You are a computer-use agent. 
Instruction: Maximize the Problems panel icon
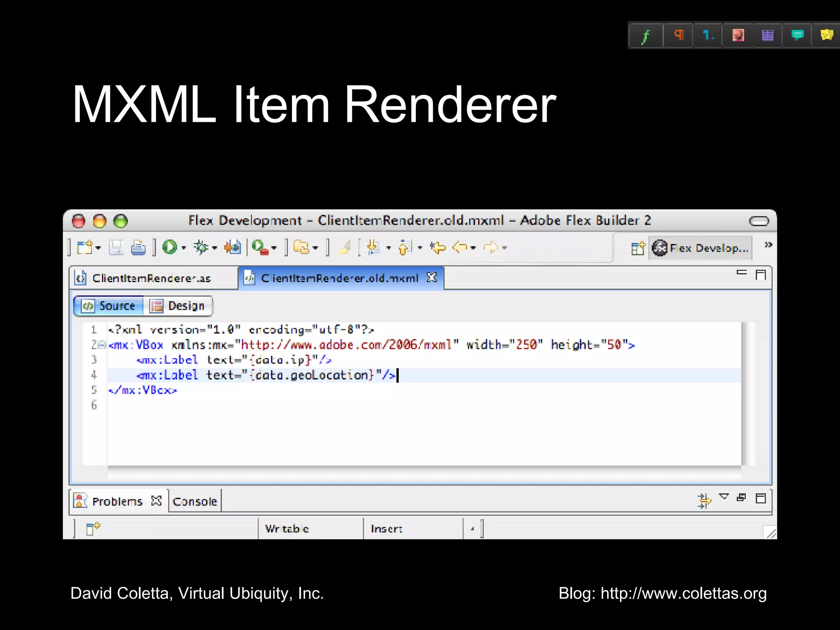tap(761, 498)
